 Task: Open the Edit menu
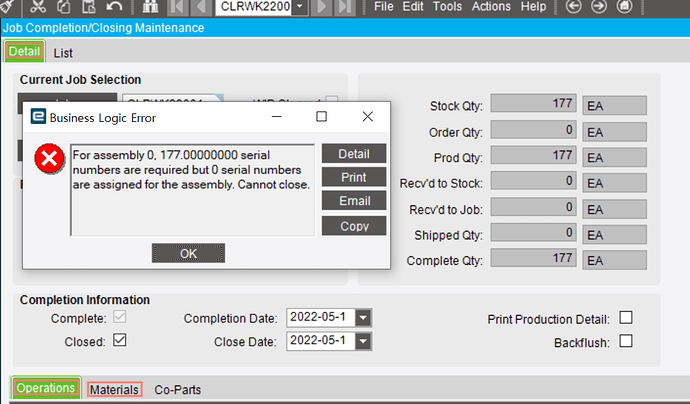pyautogui.click(x=413, y=7)
